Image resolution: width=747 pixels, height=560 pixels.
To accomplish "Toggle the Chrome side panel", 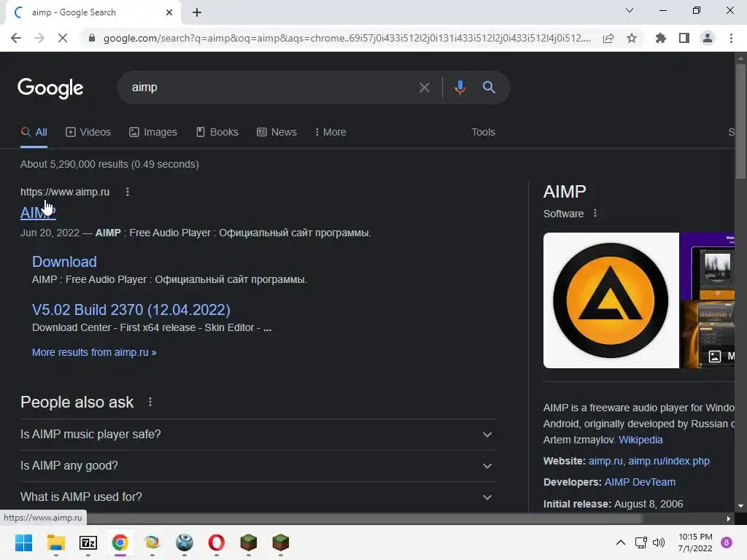I will pyautogui.click(x=684, y=38).
